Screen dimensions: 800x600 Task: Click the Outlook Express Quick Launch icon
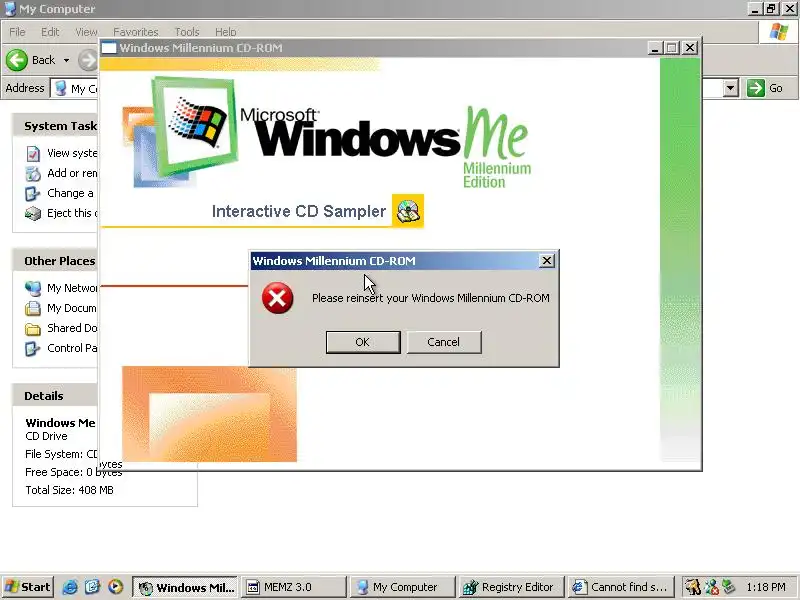pos(93,587)
